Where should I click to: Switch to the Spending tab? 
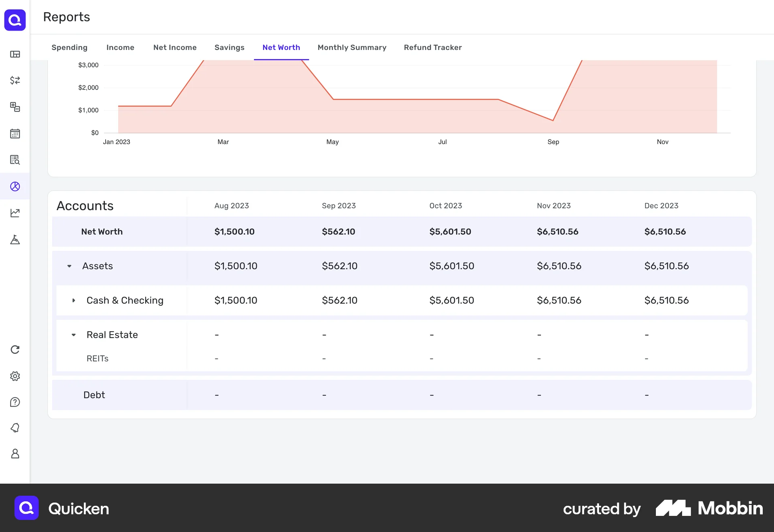(69, 47)
